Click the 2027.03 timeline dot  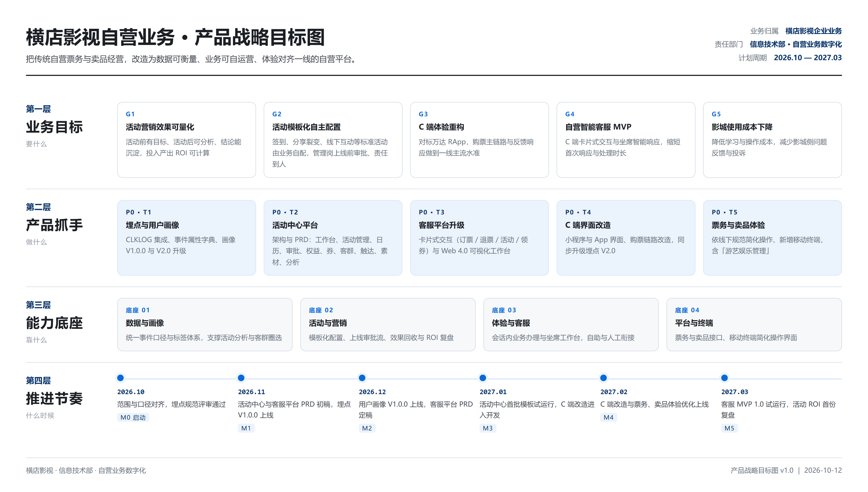pos(725,378)
